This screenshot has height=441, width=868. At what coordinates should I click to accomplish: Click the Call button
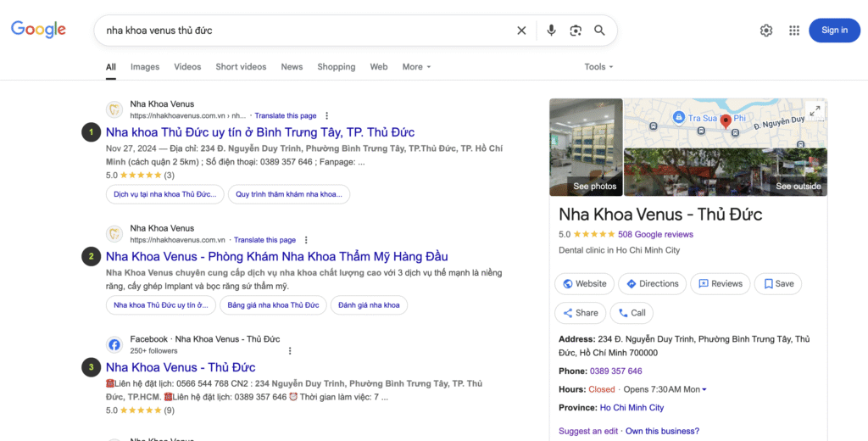pos(632,313)
